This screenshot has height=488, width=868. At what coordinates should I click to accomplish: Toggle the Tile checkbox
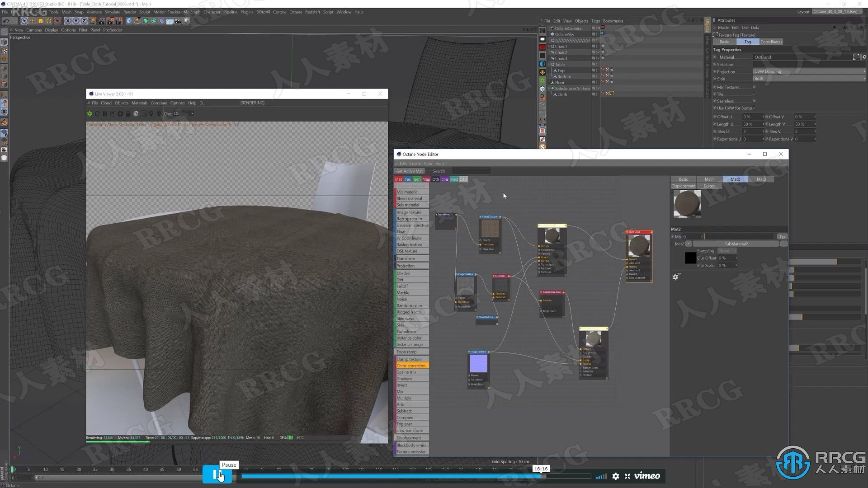pos(754,94)
